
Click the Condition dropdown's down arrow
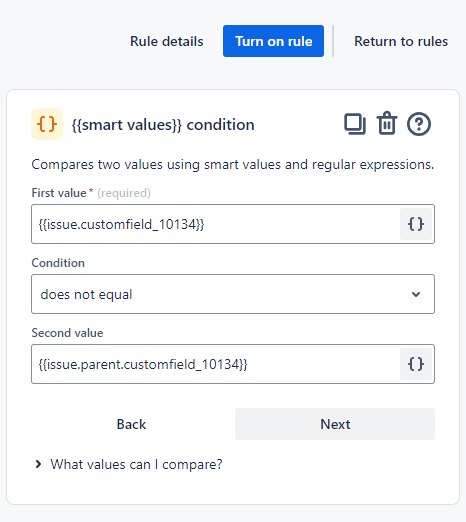point(416,294)
